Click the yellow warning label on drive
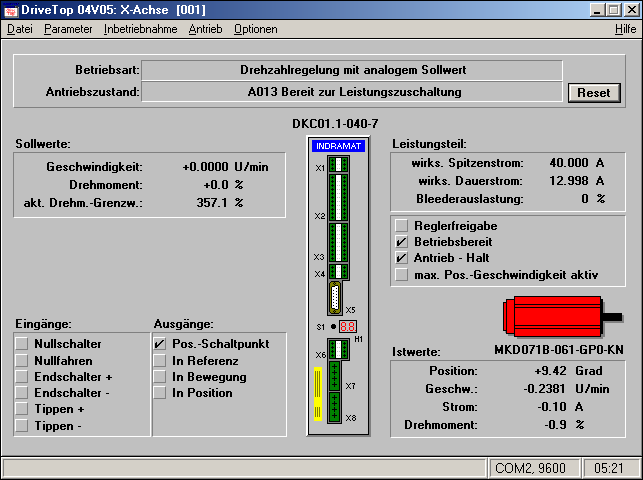Image resolution: width=643 pixels, height=480 pixels. 318,394
